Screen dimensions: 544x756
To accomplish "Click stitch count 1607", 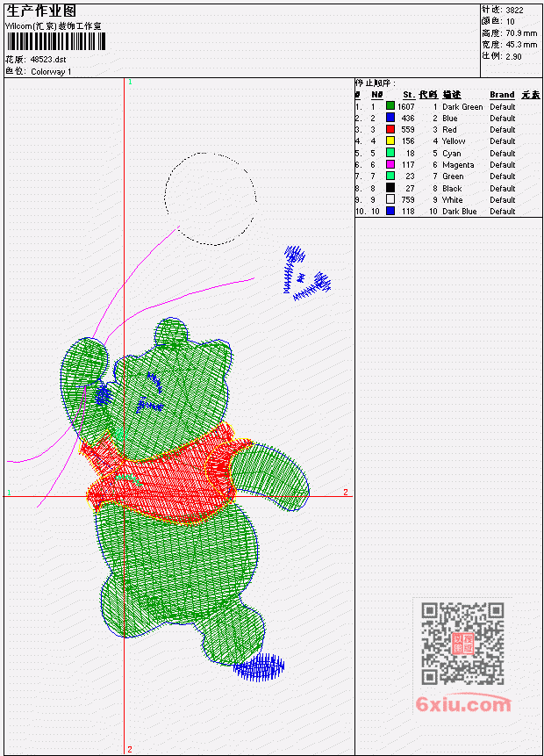I will click(406, 106).
